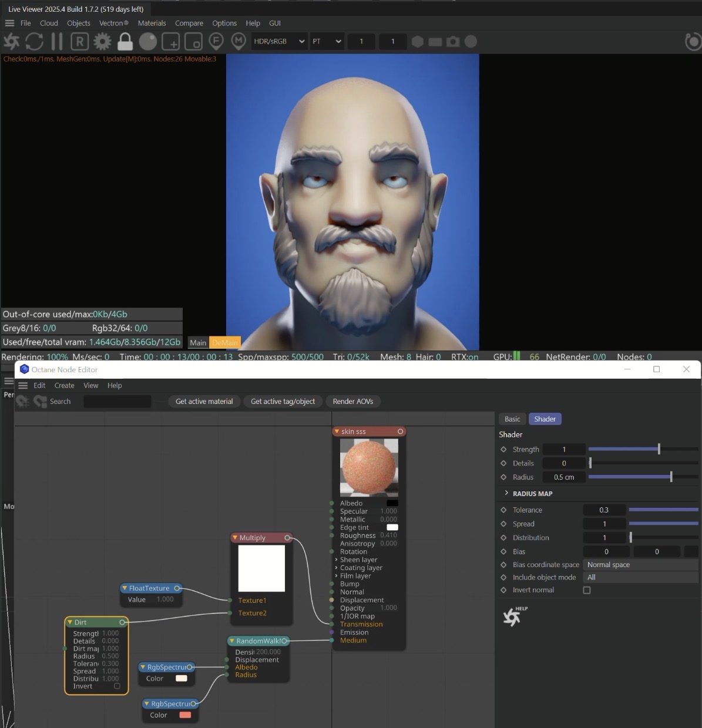This screenshot has width=702, height=728.
Task: Click the Albedo black color swatch
Action: [x=392, y=503]
